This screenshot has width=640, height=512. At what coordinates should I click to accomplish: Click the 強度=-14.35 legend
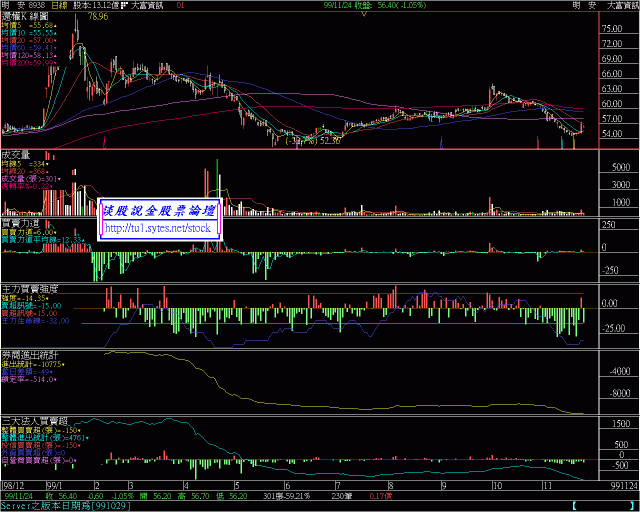point(25,298)
